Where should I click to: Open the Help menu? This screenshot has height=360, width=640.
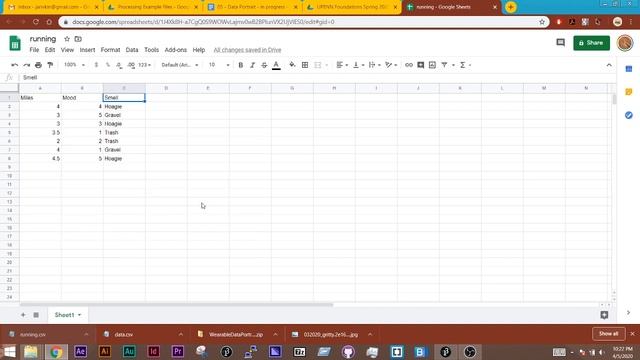point(199,50)
